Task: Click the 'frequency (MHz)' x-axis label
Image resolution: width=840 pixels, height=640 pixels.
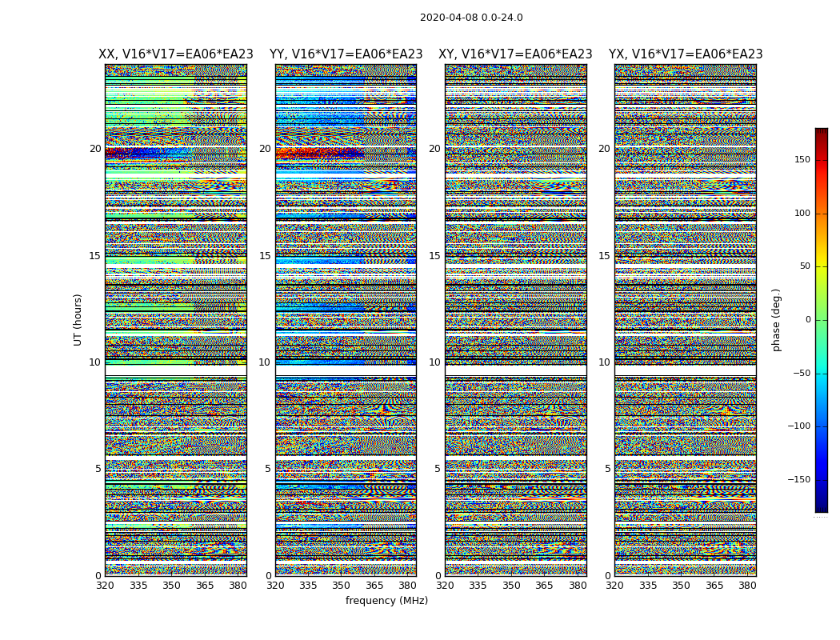Action: 386,600
